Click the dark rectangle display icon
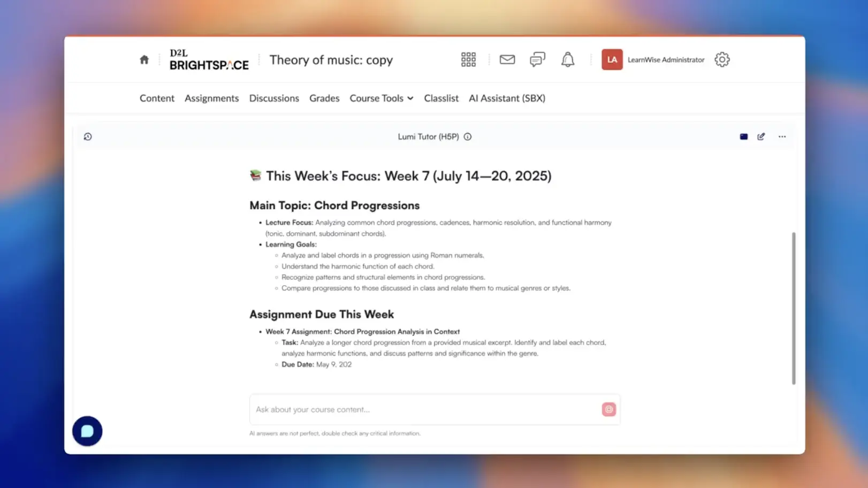This screenshot has height=488, width=868. pyautogui.click(x=744, y=136)
